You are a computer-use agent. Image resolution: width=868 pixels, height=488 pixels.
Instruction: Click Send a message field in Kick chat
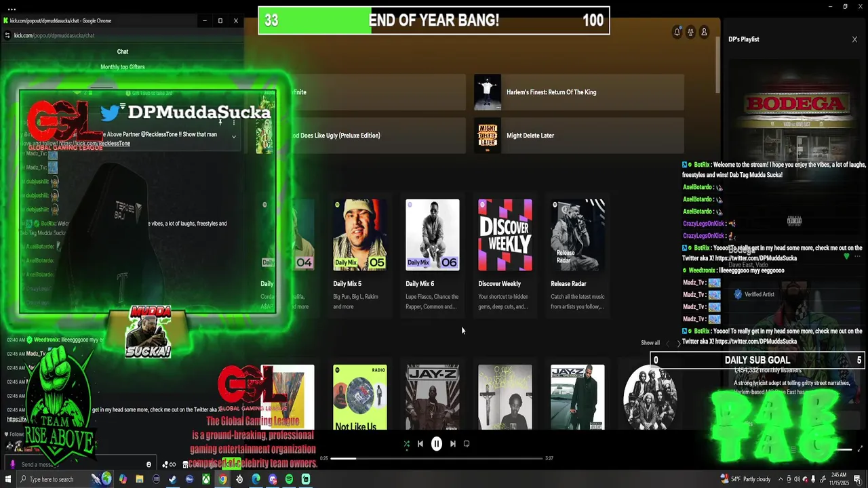click(x=81, y=464)
